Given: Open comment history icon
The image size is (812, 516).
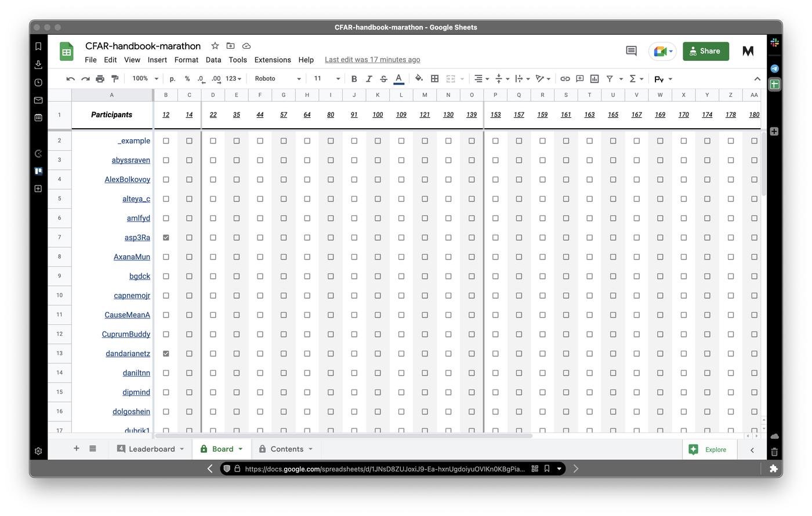Looking at the screenshot, I should (x=632, y=51).
